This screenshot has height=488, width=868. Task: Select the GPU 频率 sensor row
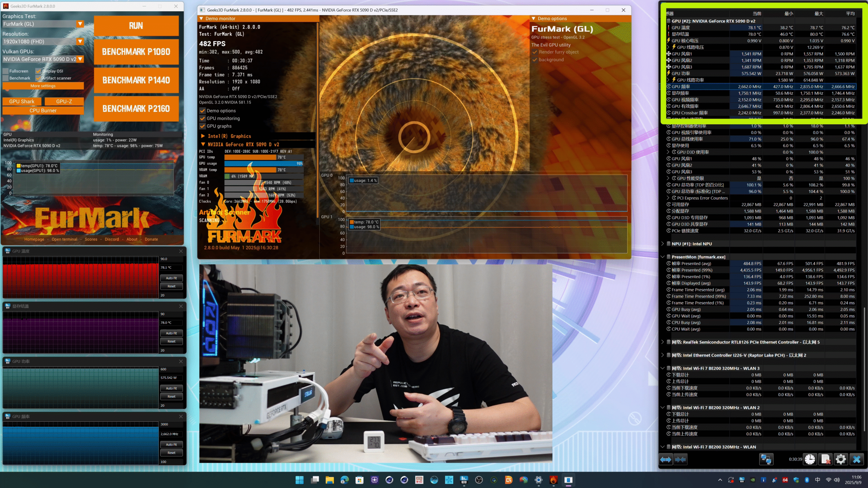point(761,87)
